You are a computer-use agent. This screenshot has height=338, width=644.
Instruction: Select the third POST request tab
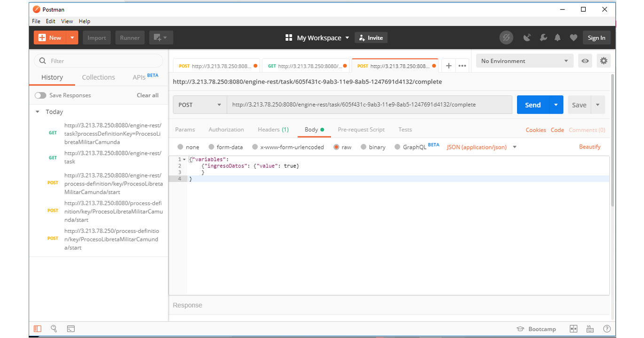click(x=395, y=66)
